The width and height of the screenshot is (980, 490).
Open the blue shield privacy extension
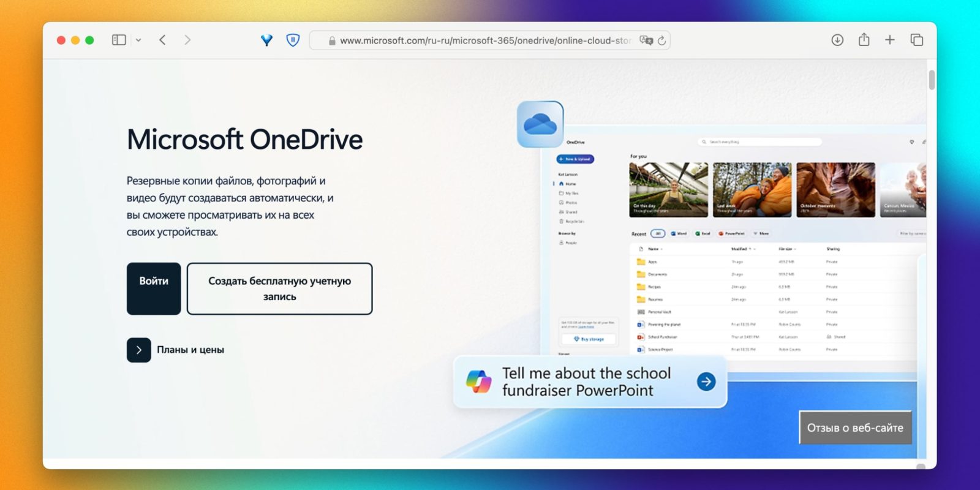point(293,40)
